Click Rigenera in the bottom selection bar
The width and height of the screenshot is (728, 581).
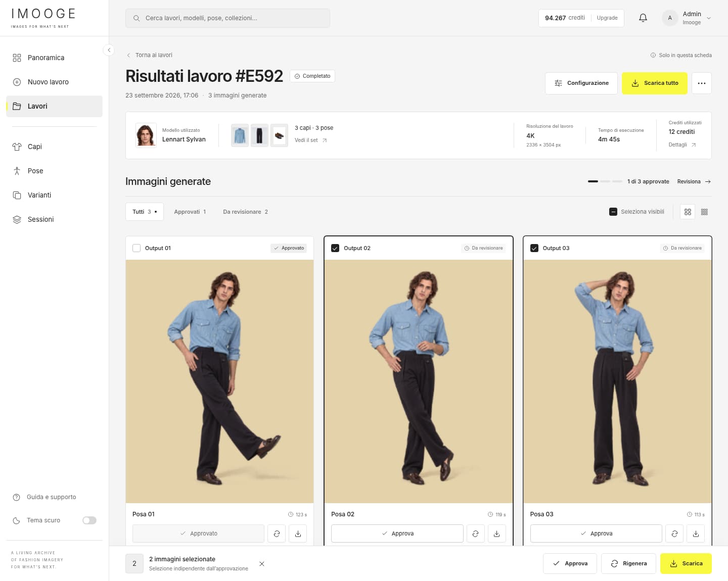[x=628, y=564]
